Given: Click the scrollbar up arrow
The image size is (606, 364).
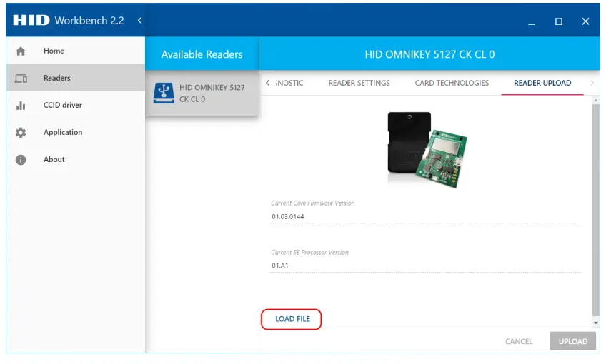Looking at the screenshot, I should (595, 101).
